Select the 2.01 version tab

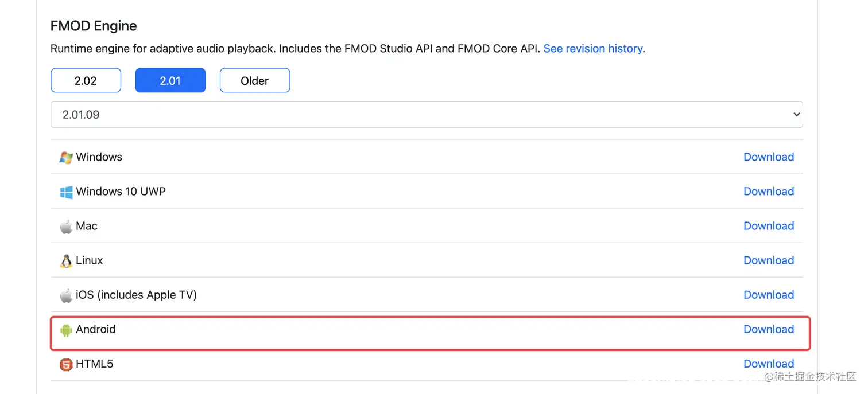(170, 80)
